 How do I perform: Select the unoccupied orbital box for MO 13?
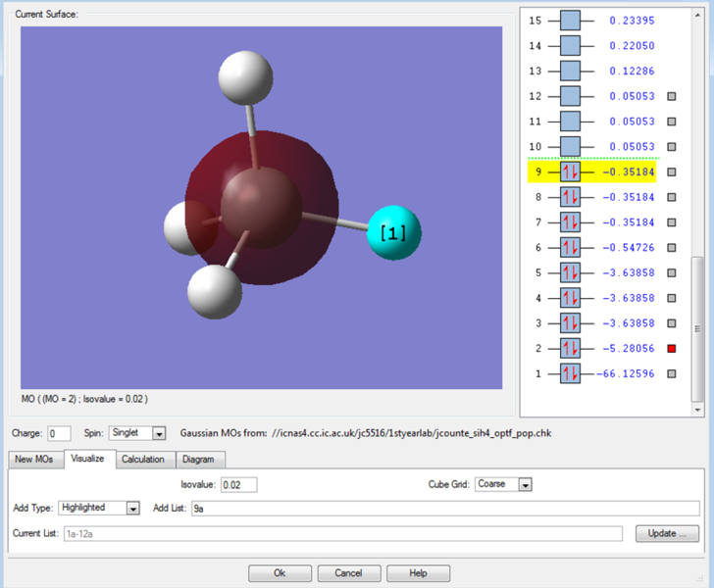pyautogui.click(x=570, y=71)
